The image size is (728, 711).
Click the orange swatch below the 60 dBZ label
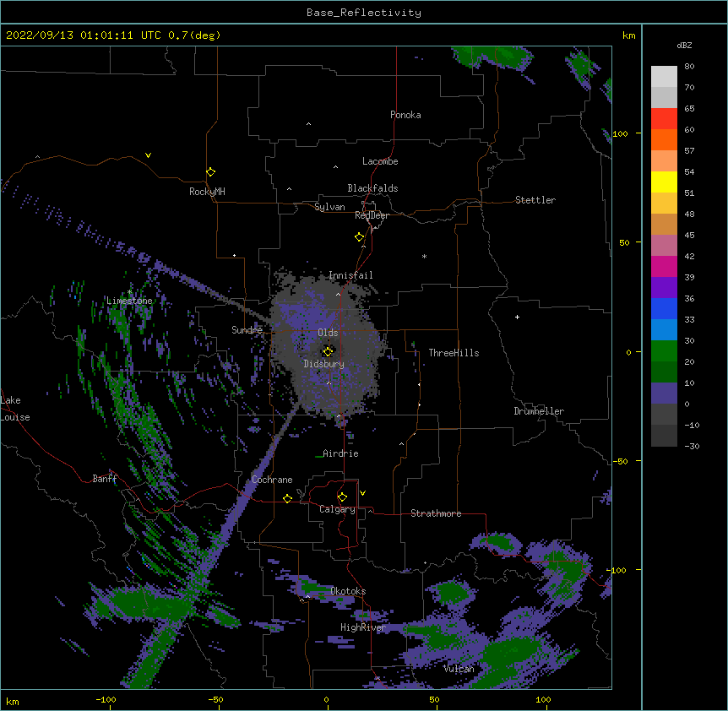[664, 139]
